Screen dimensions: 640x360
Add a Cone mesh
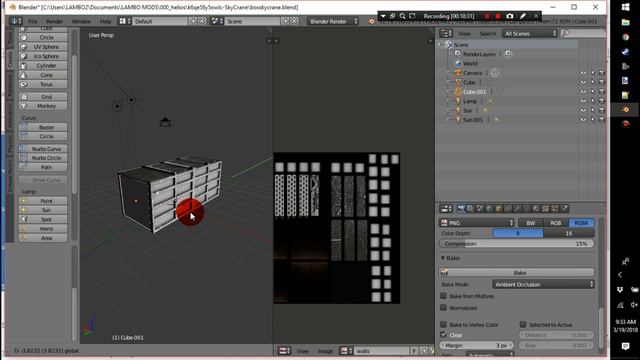click(x=43, y=75)
